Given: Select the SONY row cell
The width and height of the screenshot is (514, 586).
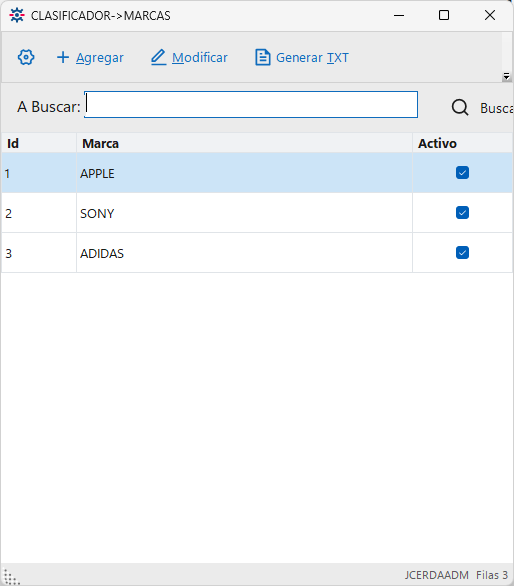Looking at the screenshot, I should click(244, 213).
